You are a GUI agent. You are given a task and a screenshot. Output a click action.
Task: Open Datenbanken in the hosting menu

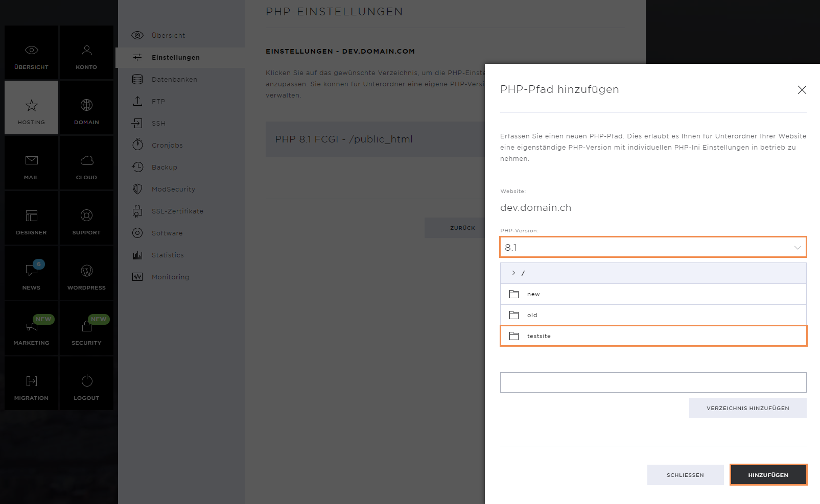[174, 80]
